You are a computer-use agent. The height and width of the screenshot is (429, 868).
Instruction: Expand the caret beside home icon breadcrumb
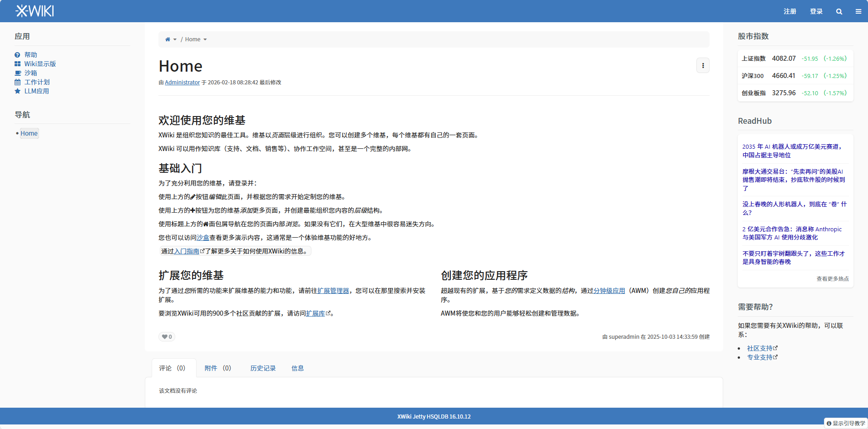click(175, 39)
